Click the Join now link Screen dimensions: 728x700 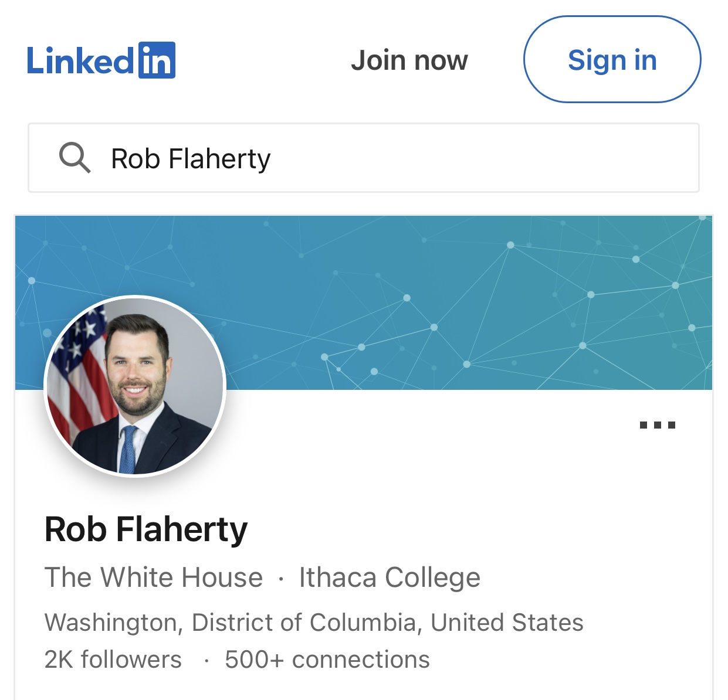409,60
